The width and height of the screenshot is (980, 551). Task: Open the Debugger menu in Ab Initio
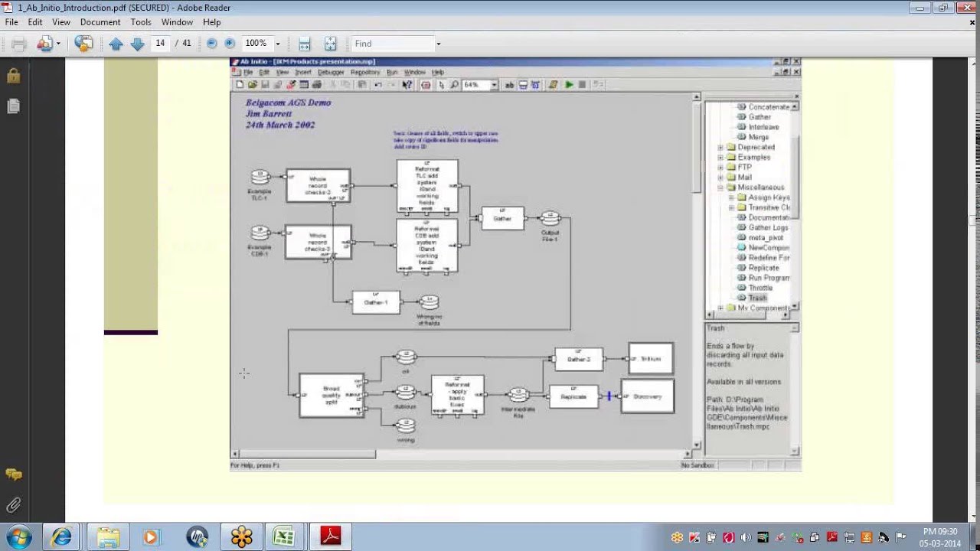click(331, 72)
